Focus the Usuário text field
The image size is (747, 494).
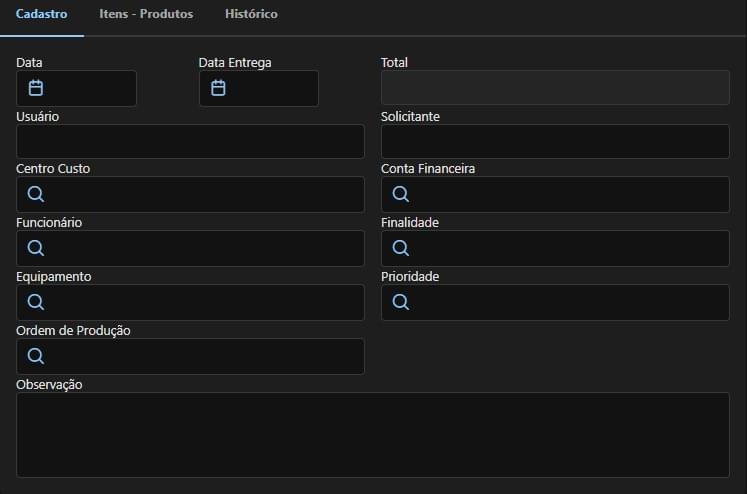coord(191,141)
